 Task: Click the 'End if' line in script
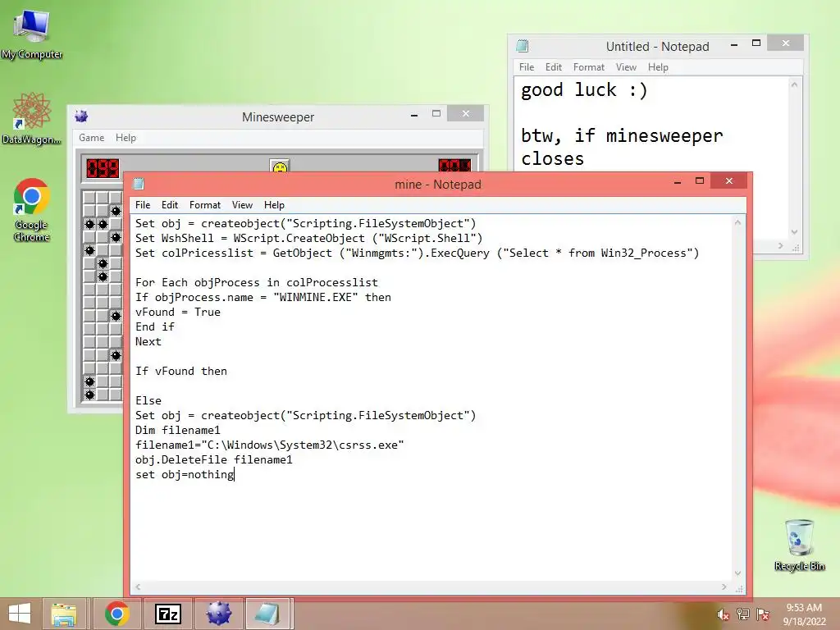[x=155, y=326]
